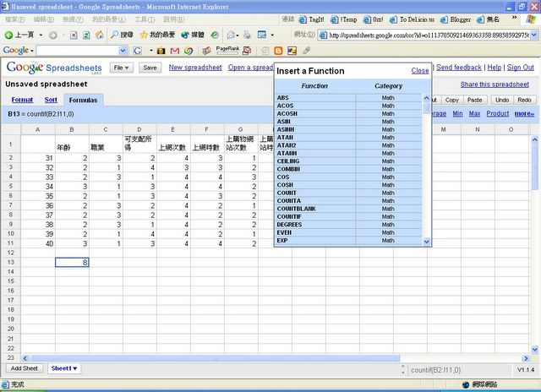
Task: Click the IE Search magnifier button
Action: tap(122, 35)
